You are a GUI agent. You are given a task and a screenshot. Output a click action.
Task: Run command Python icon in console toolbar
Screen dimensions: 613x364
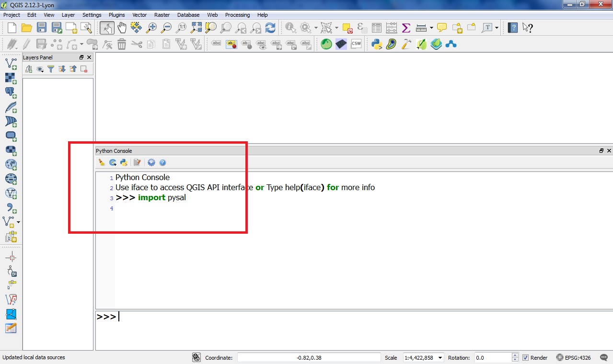coord(124,162)
